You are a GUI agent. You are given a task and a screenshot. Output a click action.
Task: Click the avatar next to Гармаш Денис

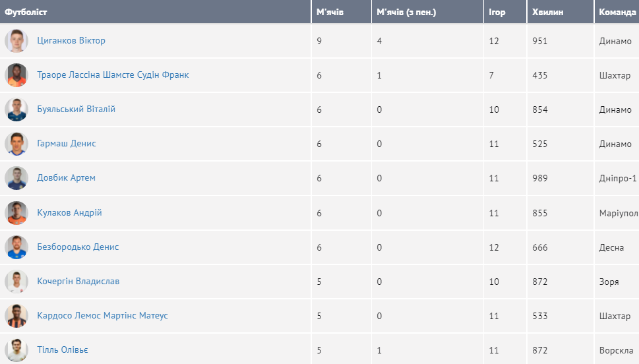click(16, 144)
